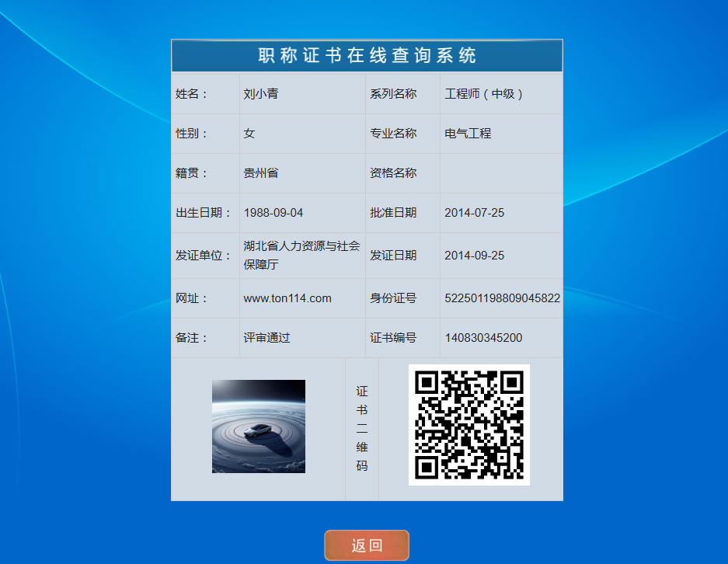Click the 资格名称 label
The image size is (728, 564).
pyautogui.click(x=393, y=173)
